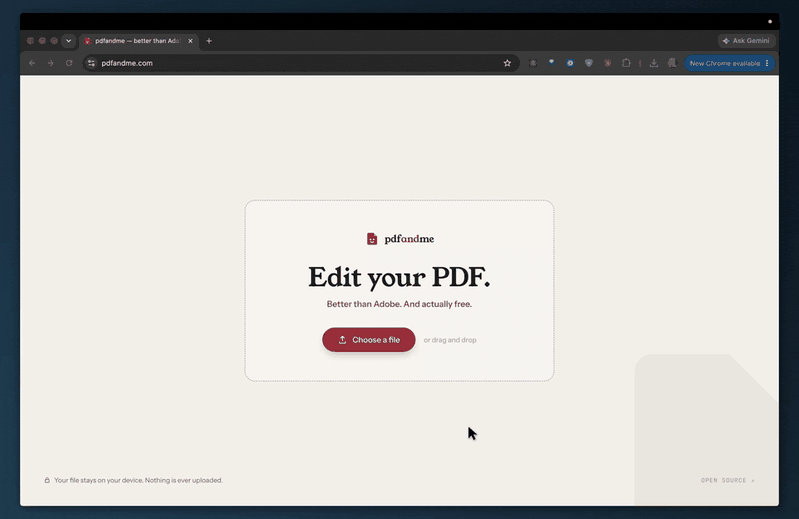
Task: Click the 'Your file stays on your device' notice
Action: (x=138, y=480)
